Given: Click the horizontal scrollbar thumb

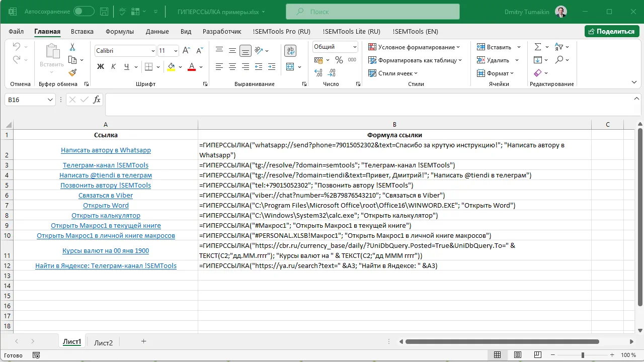Looking at the screenshot, I should pyautogui.click(x=502, y=342).
